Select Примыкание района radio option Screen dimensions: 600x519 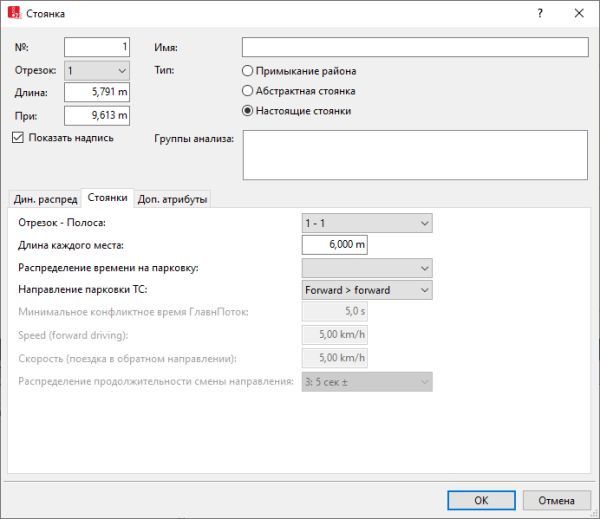point(248,71)
